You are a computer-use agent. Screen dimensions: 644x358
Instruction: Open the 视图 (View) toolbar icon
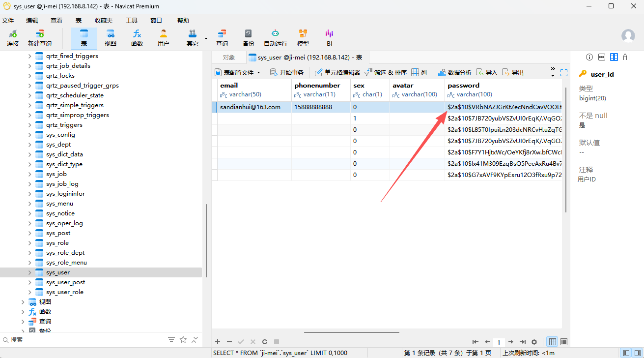pyautogui.click(x=111, y=38)
